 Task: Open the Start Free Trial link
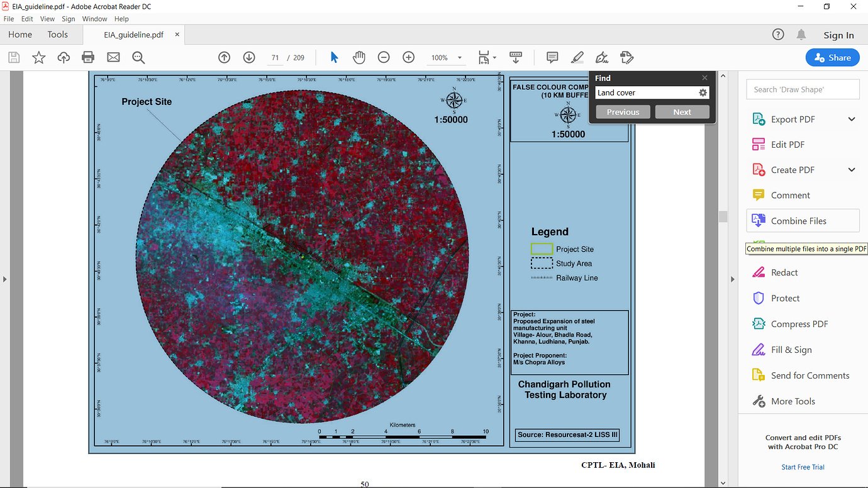point(803,467)
